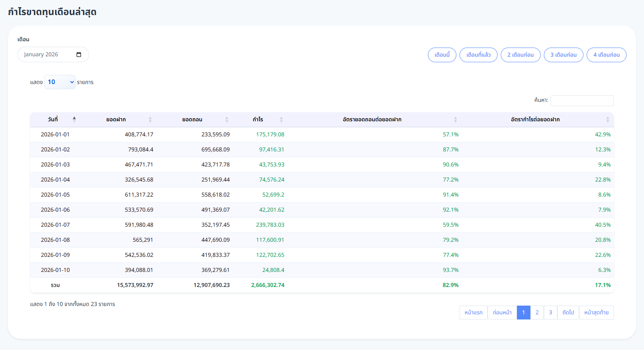Select the เดือนนี้ quick filter button

point(442,55)
